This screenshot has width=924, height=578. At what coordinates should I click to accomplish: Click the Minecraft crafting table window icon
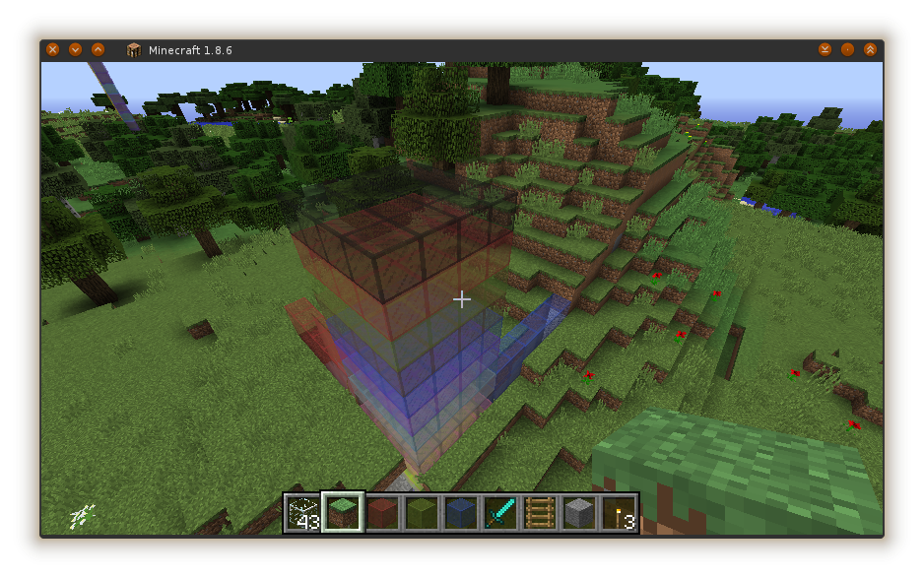(x=134, y=50)
